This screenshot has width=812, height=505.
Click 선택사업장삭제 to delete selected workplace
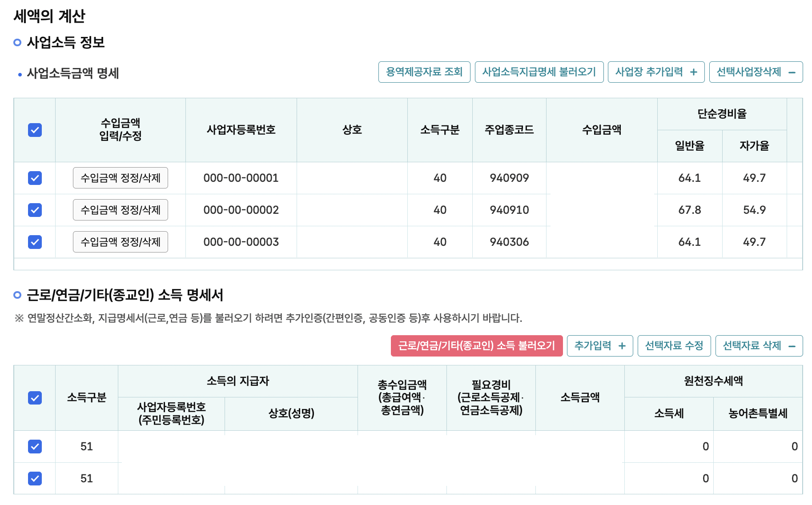[756, 72]
